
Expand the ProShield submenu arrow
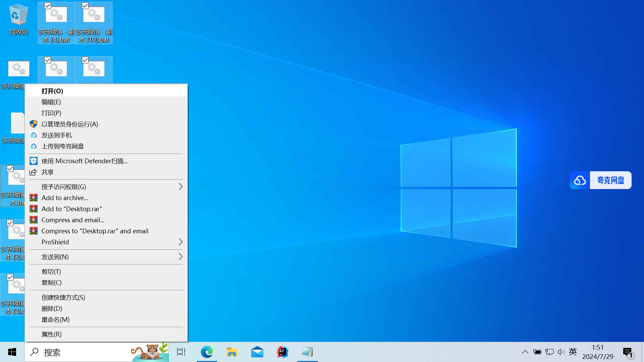(x=180, y=242)
